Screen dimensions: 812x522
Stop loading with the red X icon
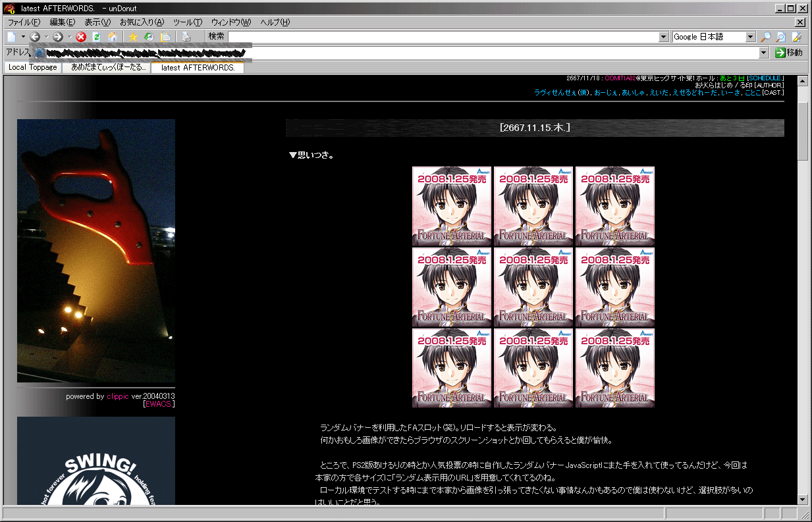pyautogui.click(x=81, y=37)
